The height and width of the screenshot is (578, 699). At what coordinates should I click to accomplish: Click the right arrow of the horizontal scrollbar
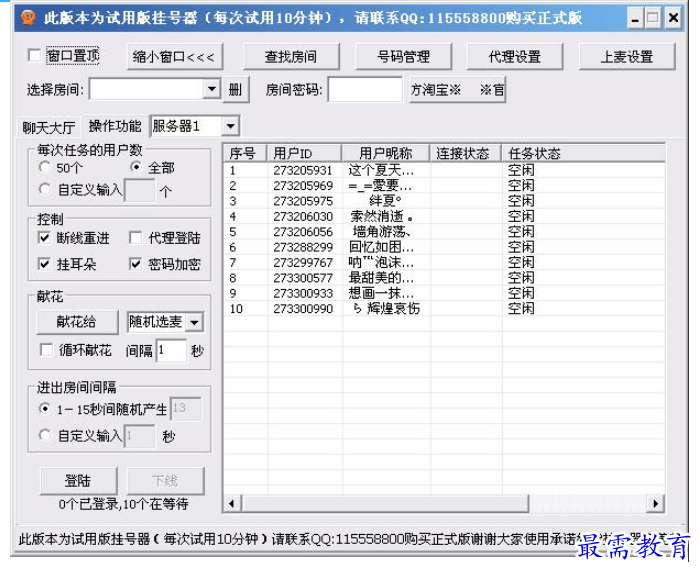pos(655,504)
